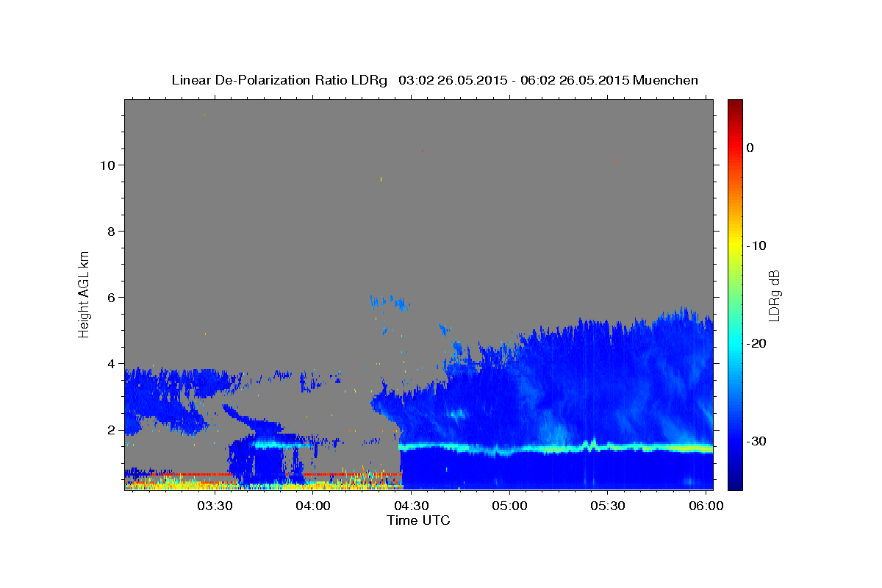
Task: Select the 05:30 time tick label
Action: coord(607,506)
